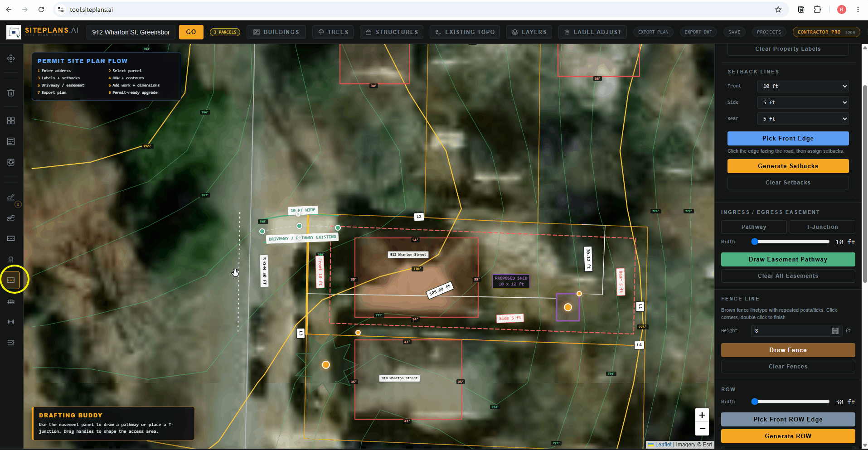Open the Notion extension icon in browser toolbar
The image size is (868, 450).
[801, 10]
